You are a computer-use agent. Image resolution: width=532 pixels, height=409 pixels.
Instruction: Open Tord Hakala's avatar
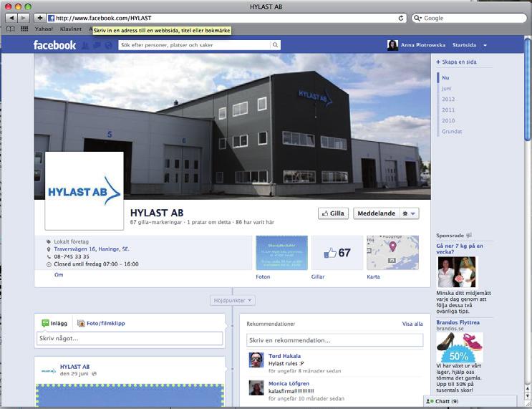coord(256,360)
